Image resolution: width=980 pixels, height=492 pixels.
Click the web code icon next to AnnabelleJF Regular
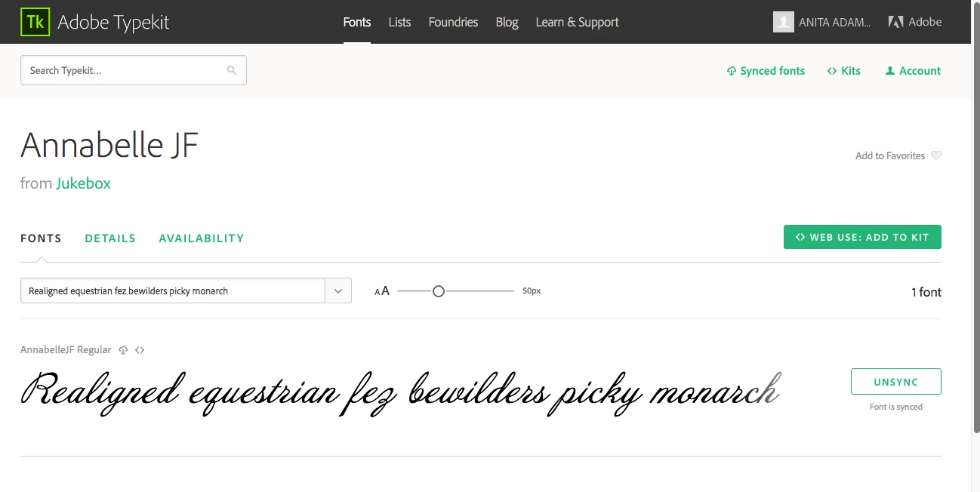click(140, 350)
